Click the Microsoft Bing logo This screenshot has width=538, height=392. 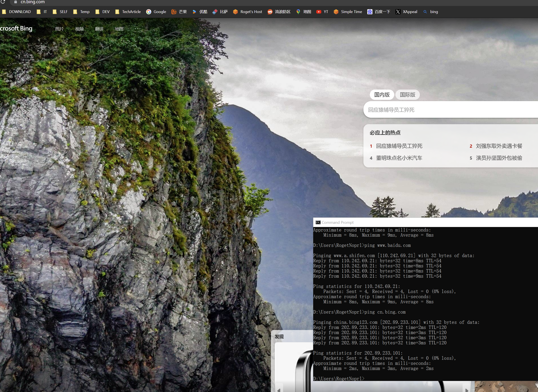pyautogui.click(x=16, y=28)
